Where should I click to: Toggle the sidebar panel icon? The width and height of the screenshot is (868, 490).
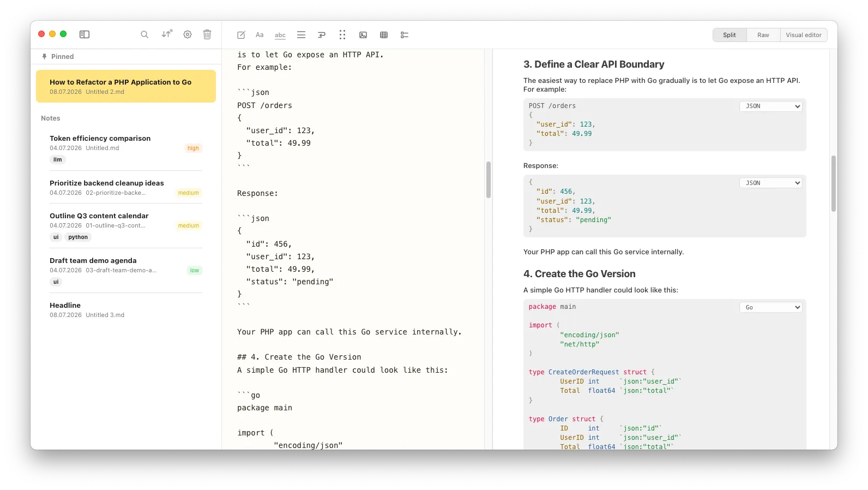[85, 34]
